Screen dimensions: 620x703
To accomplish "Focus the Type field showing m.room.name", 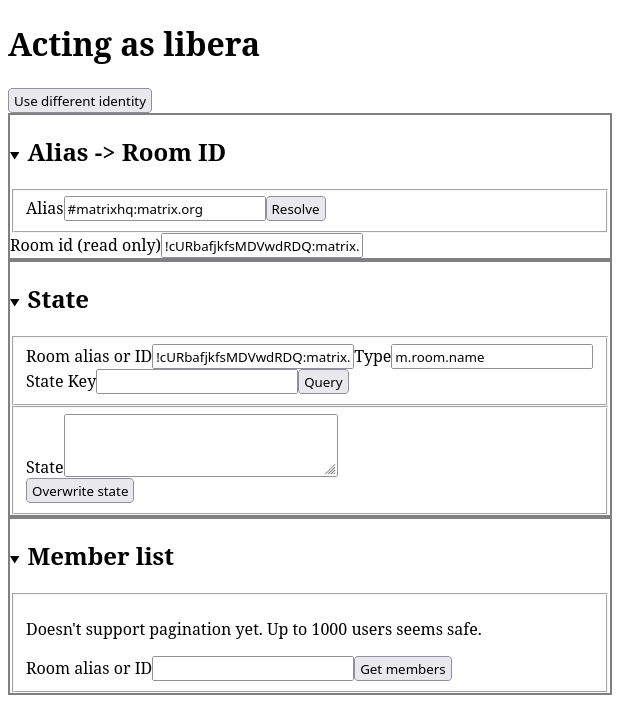I will [491, 357].
